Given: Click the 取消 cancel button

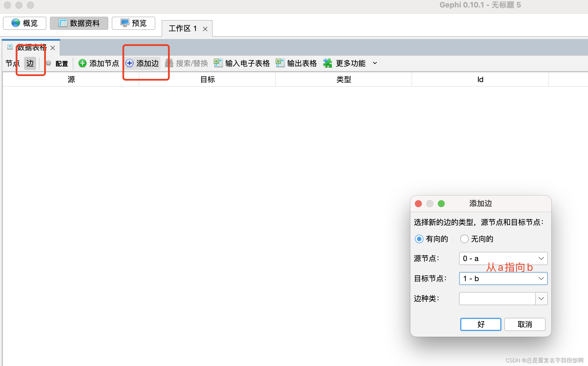Looking at the screenshot, I should tap(525, 324).
